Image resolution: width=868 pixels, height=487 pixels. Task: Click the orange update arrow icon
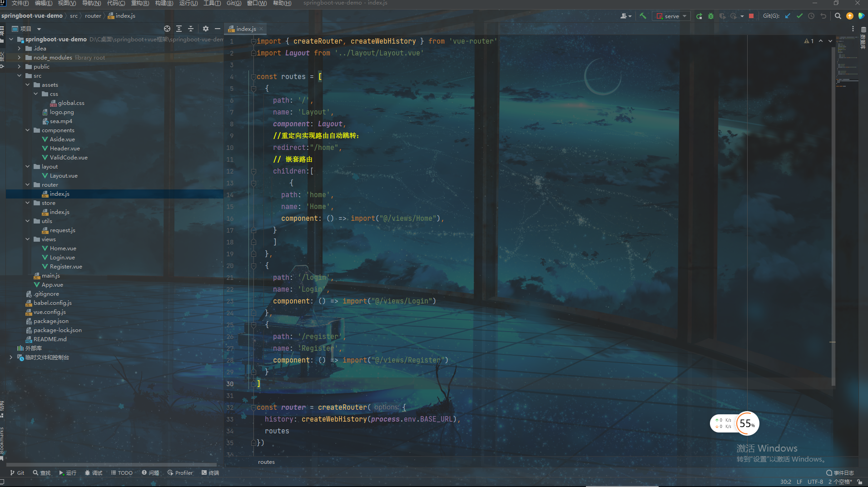[x=850, y=16]
